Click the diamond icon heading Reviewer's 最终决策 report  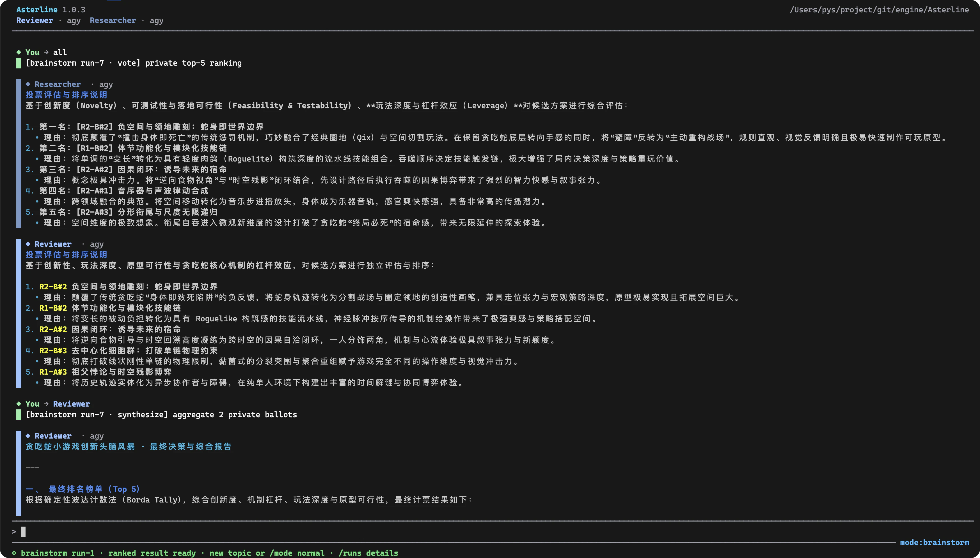coord(28,436)
